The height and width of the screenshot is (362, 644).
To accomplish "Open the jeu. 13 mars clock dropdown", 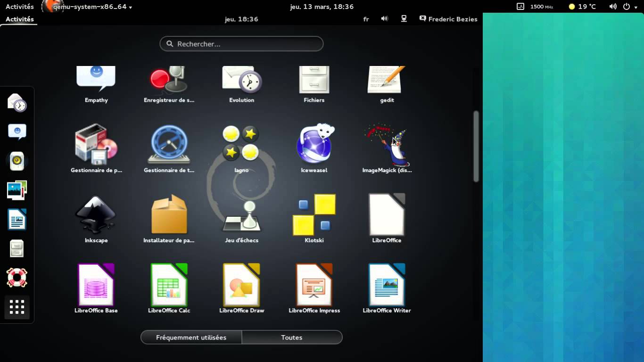I will pos(322,7).
